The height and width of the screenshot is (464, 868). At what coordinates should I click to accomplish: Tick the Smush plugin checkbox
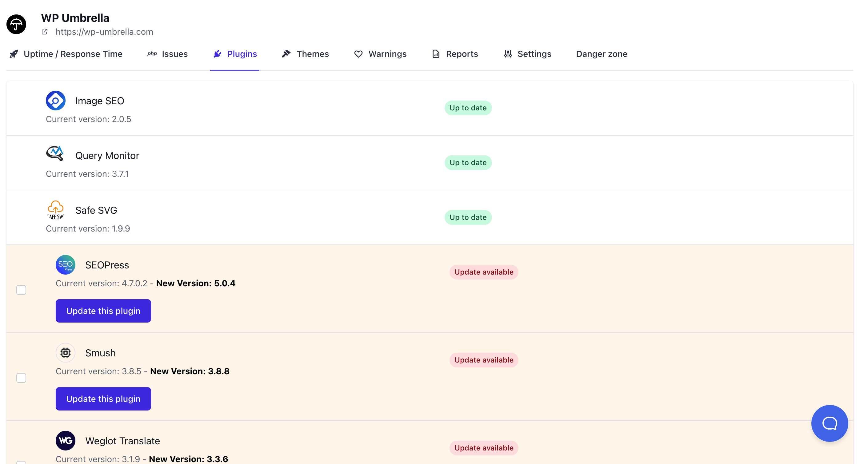point(21,378)
